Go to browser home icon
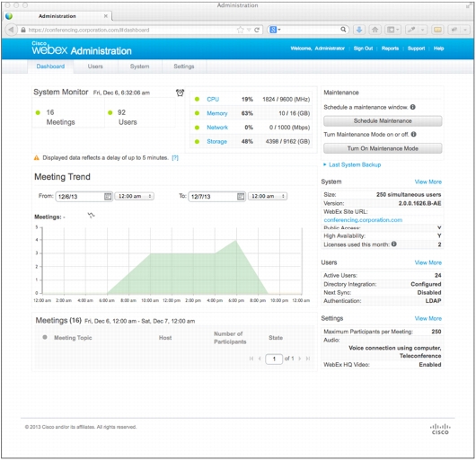Screen dimensions: 476x461 (x=375, y=30)
